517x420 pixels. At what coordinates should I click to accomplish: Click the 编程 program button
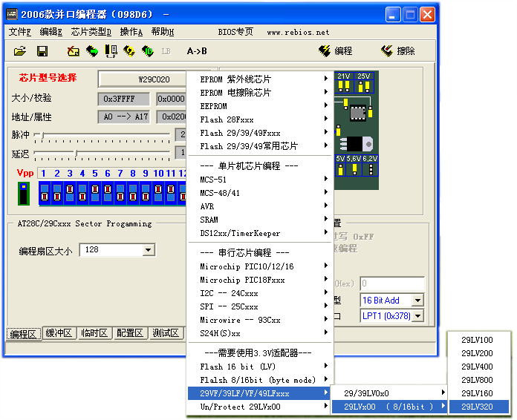coord(336,50)
